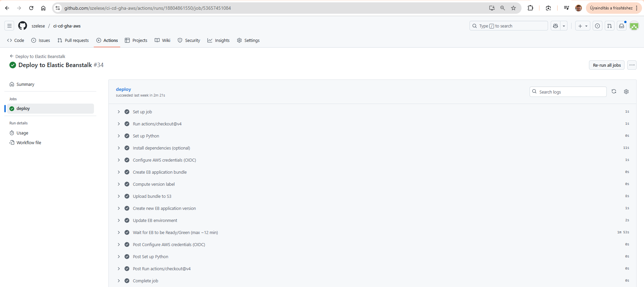
Task: Open the create new plus dropdown
Action: 583,26
